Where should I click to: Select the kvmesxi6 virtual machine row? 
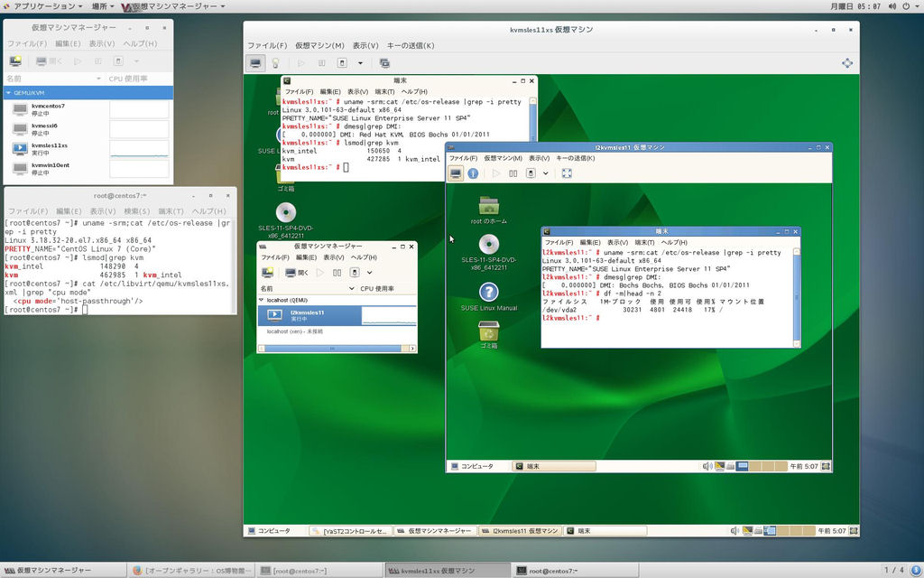click(x=88, y=129)
